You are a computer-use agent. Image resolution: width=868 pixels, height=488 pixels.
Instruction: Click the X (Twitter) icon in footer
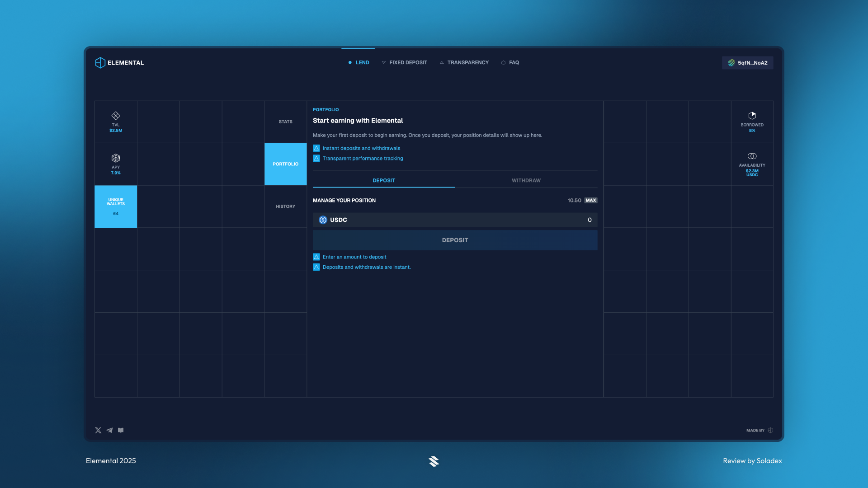coord(98,430)
